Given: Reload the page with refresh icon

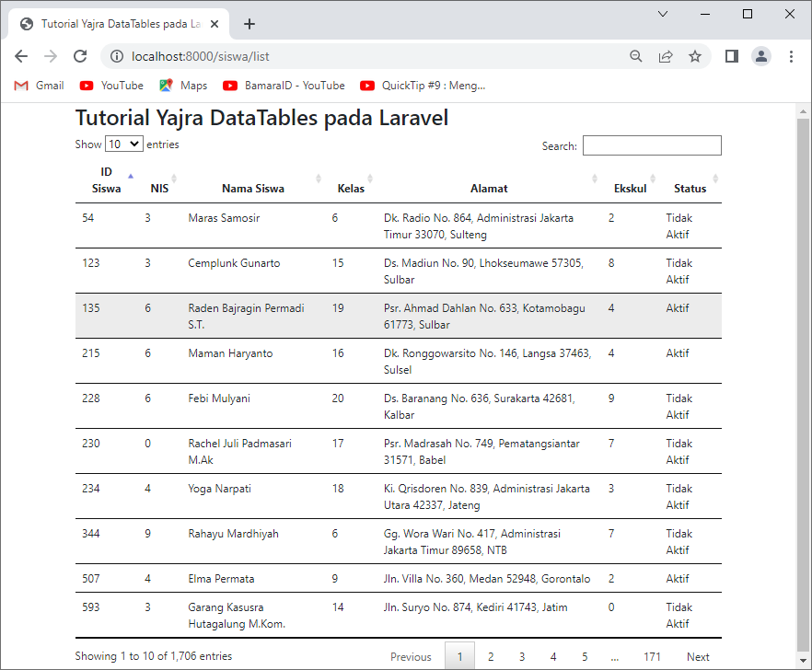Looking at the screenshot, I should tap(80, 56).
